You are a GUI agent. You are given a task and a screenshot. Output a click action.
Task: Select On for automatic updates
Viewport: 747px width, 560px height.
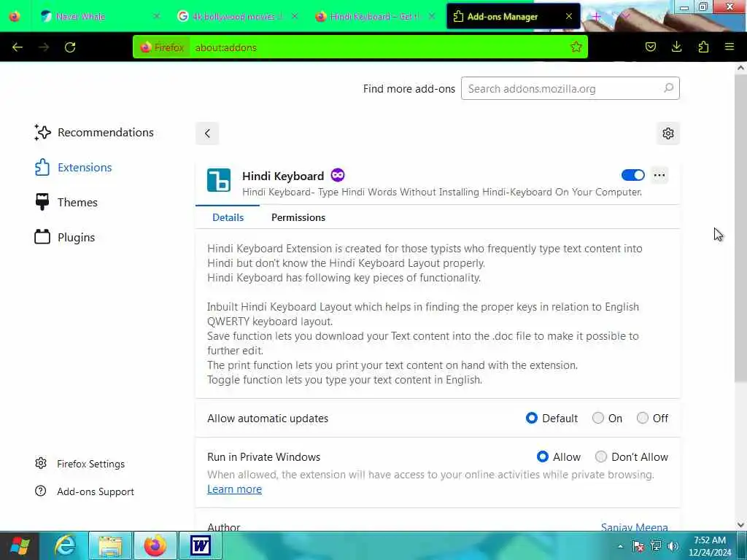(x=598, y=418)
